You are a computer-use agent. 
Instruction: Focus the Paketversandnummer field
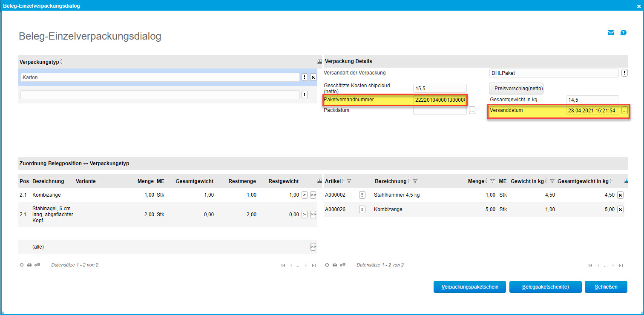point(440,100)
